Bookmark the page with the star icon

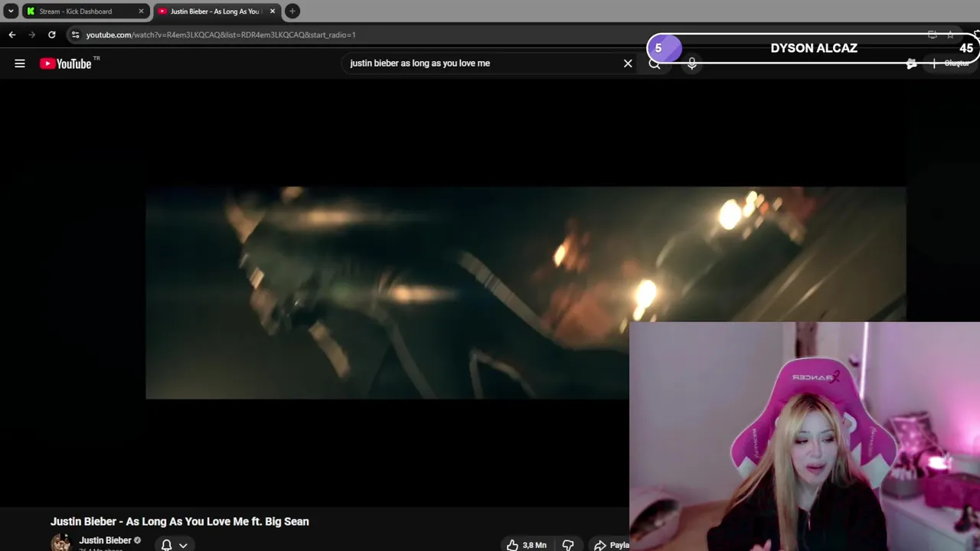coord(950,34)
